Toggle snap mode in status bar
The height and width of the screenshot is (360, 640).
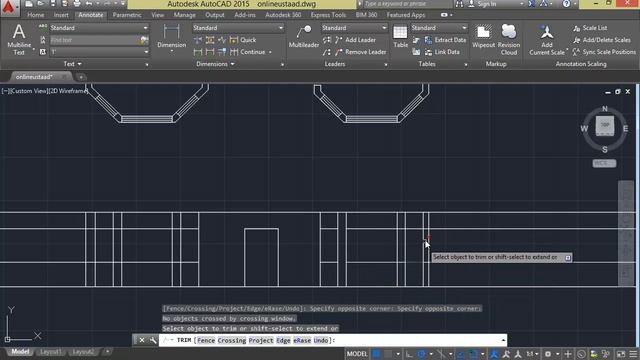[x=388, y=354]
